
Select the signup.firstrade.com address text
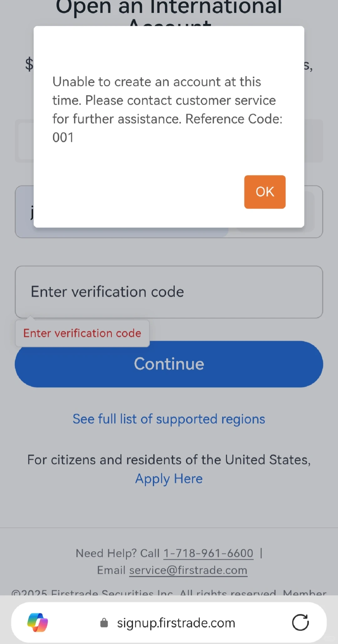(176, 623)
